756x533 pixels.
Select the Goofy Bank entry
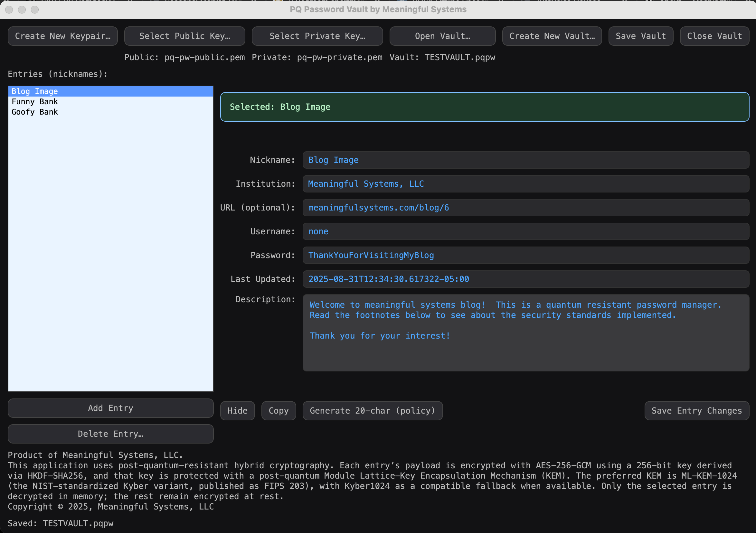[111, 112]
